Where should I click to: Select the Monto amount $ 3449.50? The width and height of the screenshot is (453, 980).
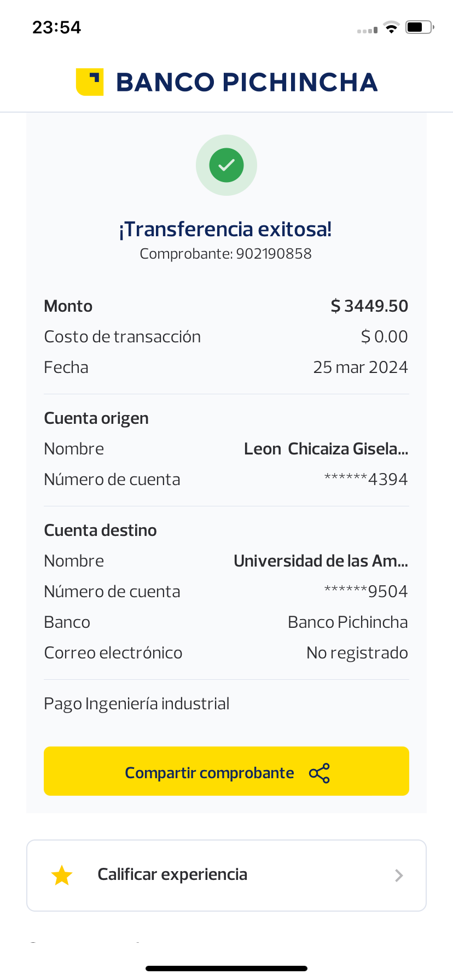coord(369,306)
